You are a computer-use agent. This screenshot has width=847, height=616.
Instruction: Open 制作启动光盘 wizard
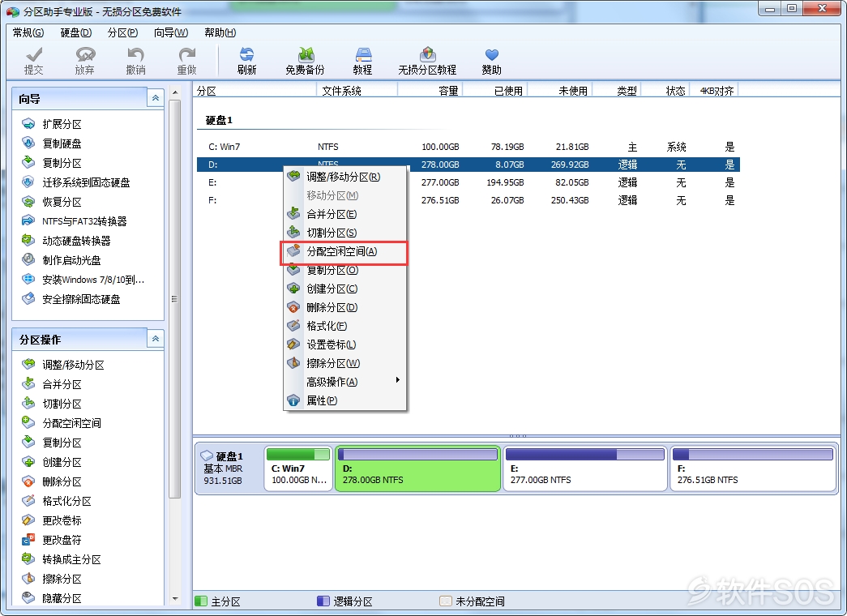(x=61, y=260)
